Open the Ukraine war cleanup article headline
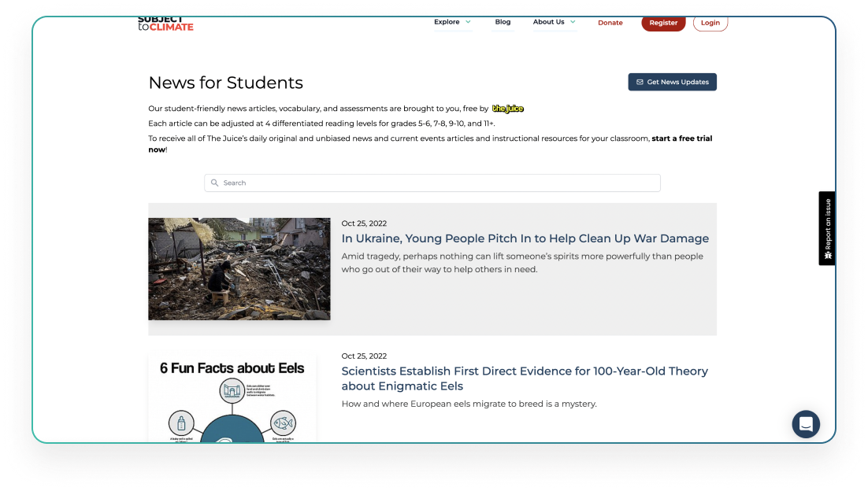Viewport: 868px width, 491px height. point(525,238)
